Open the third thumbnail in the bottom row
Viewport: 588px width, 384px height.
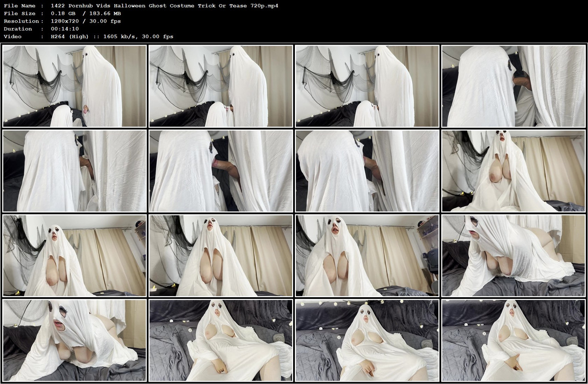(x=367, y=341)
